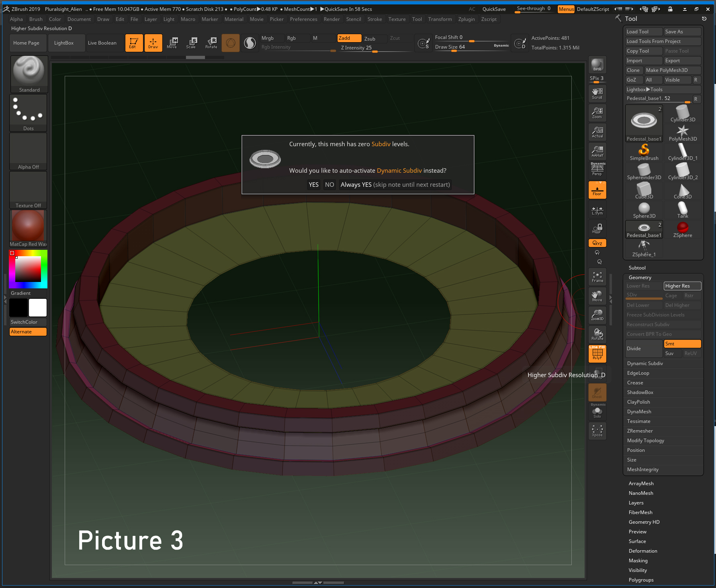Adjust the Z Intensity slider

376,48
